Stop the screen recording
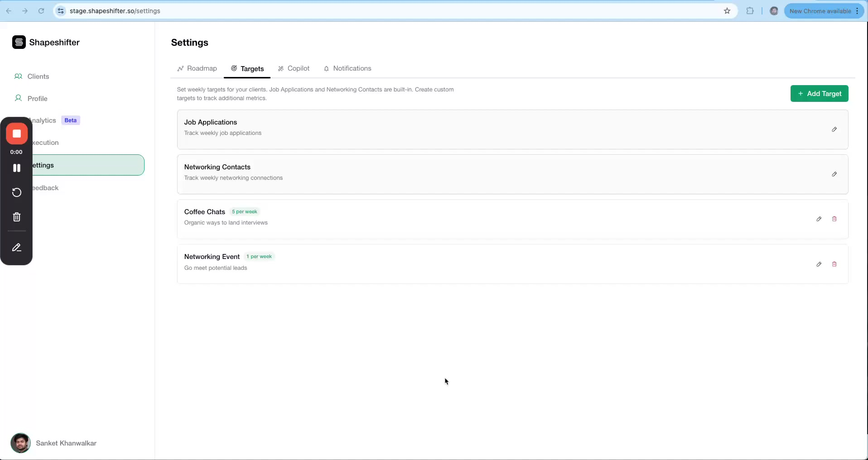Viewport: 868px width, 460px height. click(17, 134)
